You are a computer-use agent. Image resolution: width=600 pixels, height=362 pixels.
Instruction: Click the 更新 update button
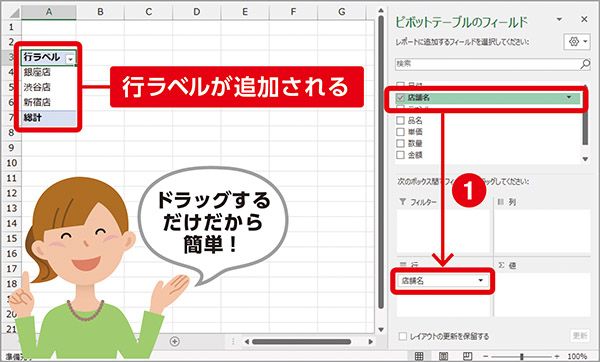(x=580, y=336)
